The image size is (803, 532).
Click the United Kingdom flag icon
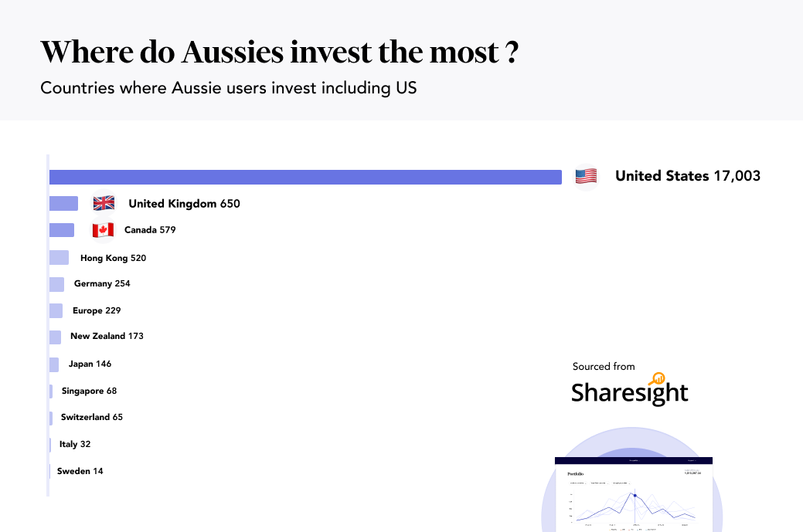[x=104, y=203]
